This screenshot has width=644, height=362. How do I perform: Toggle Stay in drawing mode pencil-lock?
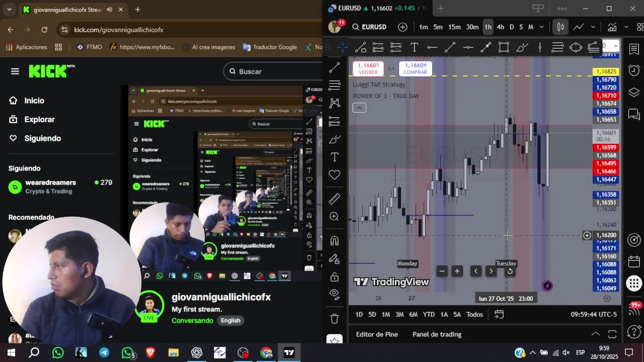[335, 259]
